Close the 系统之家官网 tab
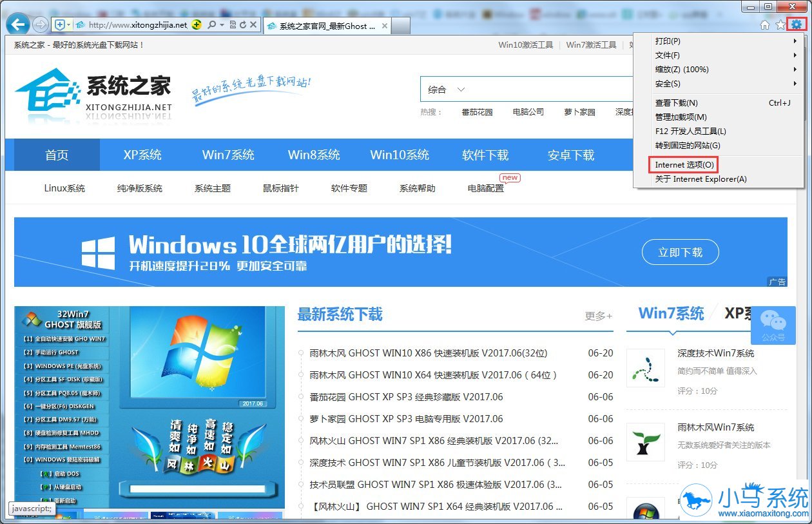 click(x=385, y=26)
